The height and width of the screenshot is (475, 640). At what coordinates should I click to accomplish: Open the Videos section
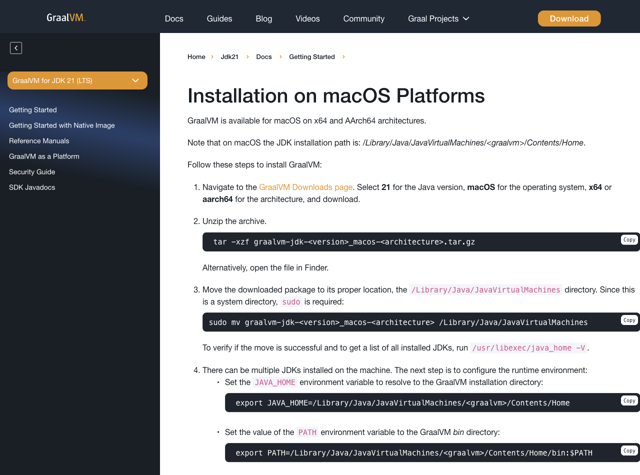click(307, 19)
